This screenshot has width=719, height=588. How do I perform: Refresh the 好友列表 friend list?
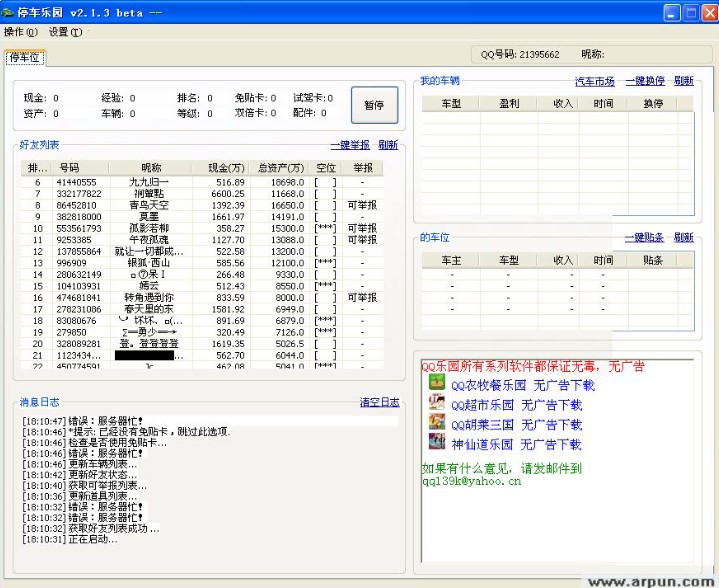click(x=388, y=145)
